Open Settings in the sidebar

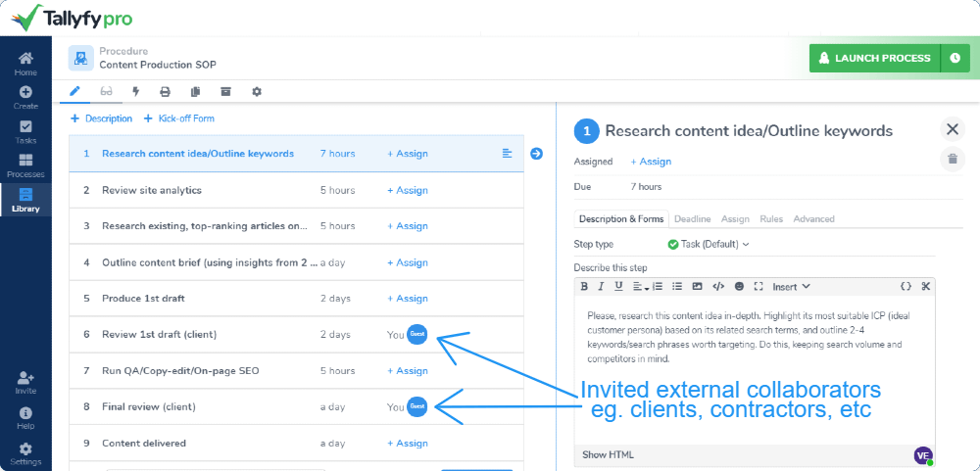click(25, 454)
